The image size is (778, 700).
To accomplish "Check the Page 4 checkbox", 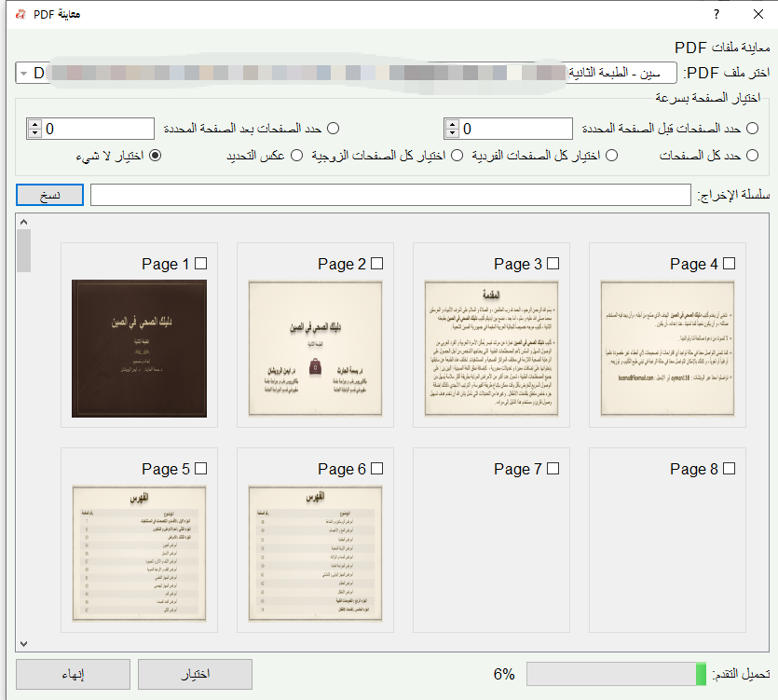I will [x=727, y=263].
